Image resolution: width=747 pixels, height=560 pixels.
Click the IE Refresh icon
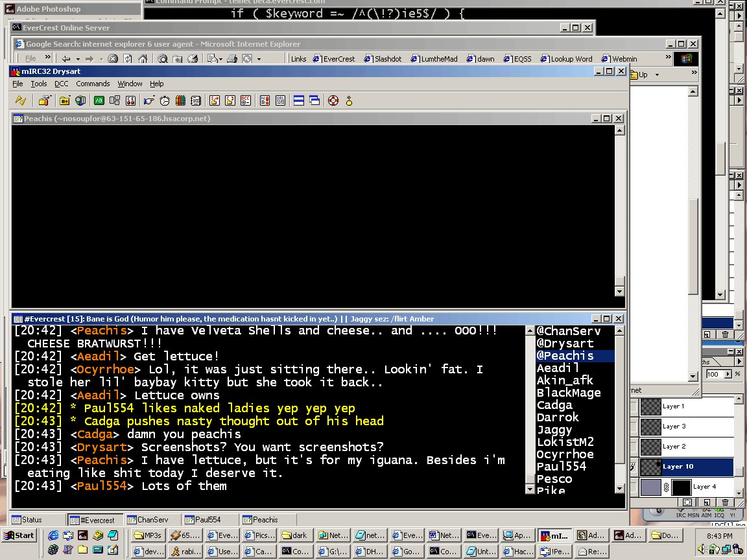(128, 58)
